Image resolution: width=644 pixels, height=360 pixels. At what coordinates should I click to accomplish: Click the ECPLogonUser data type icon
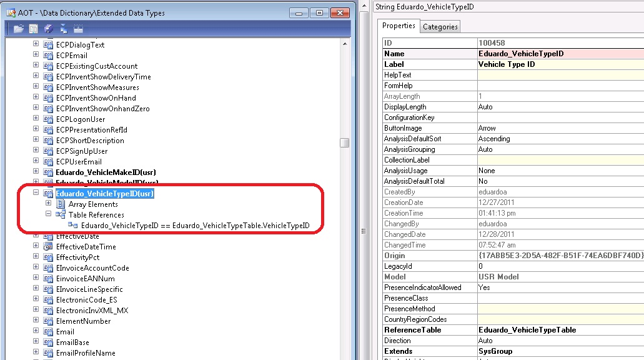click(48, 119)
